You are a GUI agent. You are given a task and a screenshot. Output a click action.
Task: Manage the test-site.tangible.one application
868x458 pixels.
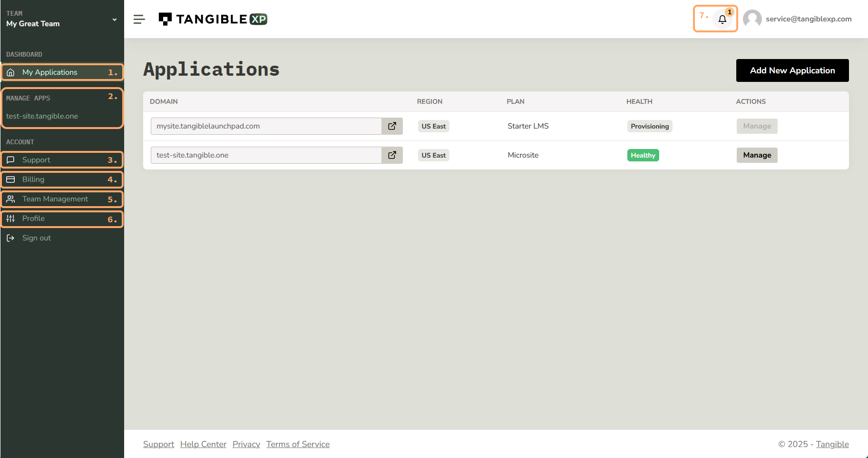pyautogui.click(x=757, y=155)
